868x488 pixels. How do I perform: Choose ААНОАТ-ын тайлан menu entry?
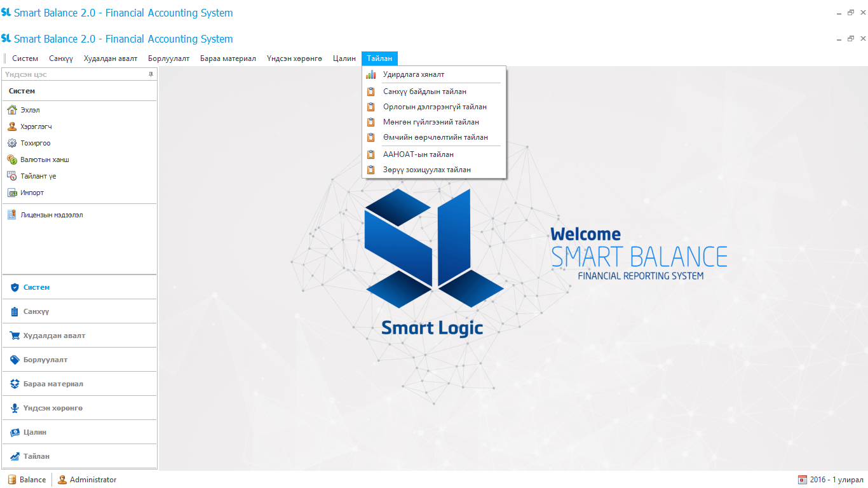(x=434, y=154)
